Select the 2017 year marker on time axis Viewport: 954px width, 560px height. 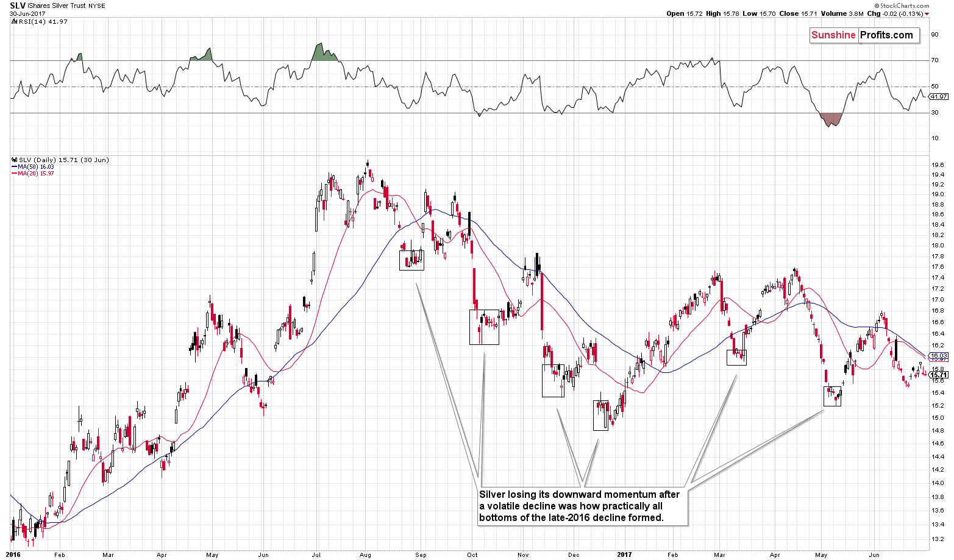coord(624,555)
